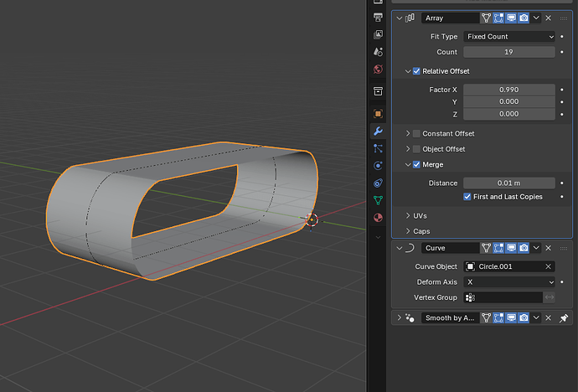Screen dimensions: 578x392
Task: Invert the Curve vertex group influence
Action: coord(550,297)
